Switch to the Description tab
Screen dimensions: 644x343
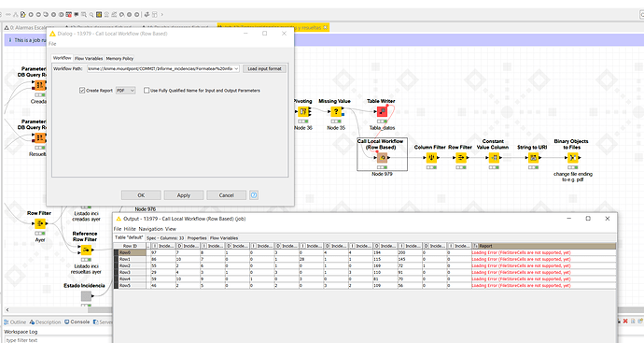point(45,322)
